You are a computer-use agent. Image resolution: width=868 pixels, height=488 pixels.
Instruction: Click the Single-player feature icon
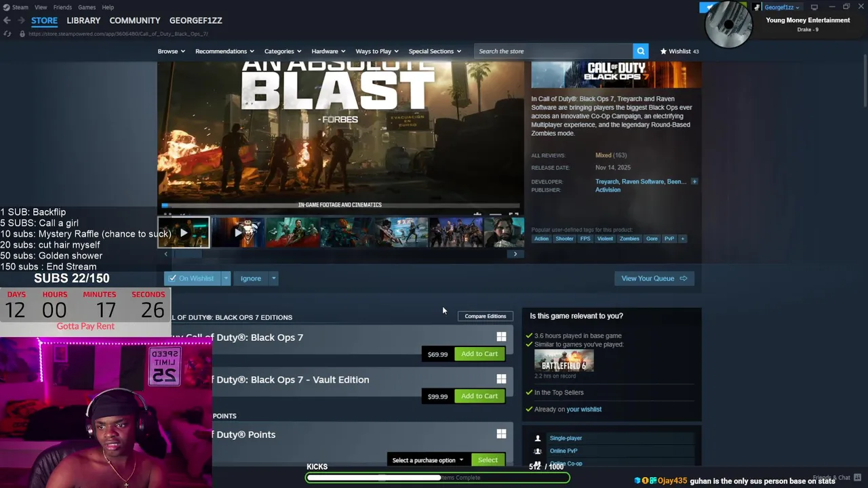point(538,439)
